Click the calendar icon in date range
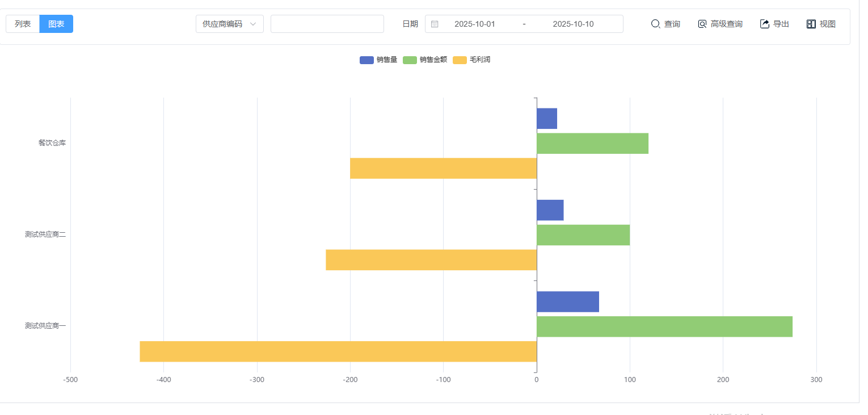 [x=435, y=24]
